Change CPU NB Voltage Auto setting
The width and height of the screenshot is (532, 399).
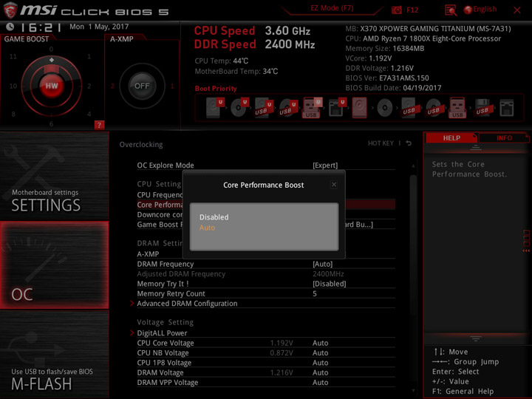click(320, 353)
